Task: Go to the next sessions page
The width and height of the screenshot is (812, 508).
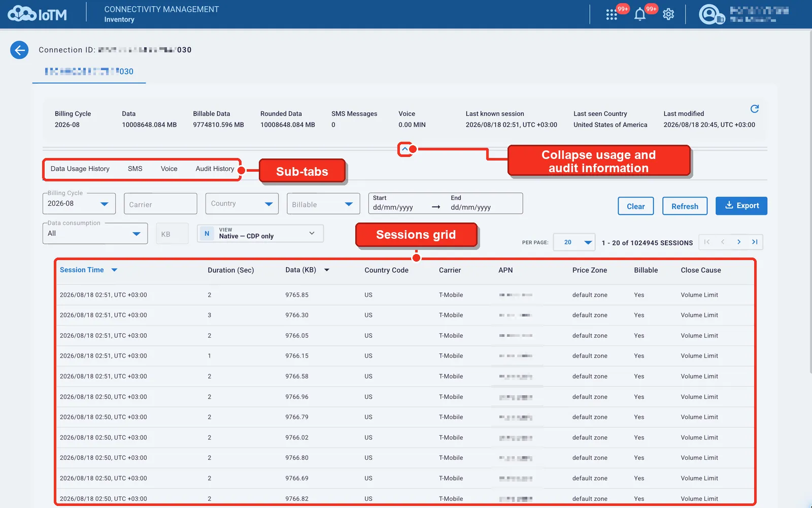Action: [739, 242]
